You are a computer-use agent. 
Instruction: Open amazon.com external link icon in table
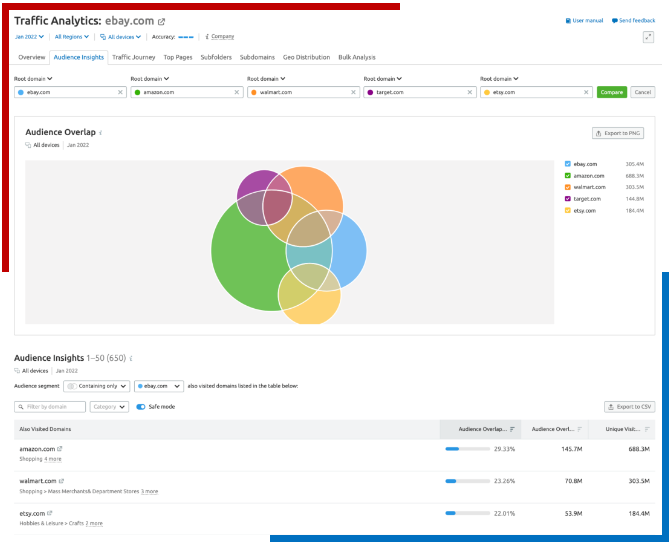click(x=60, y=449)
